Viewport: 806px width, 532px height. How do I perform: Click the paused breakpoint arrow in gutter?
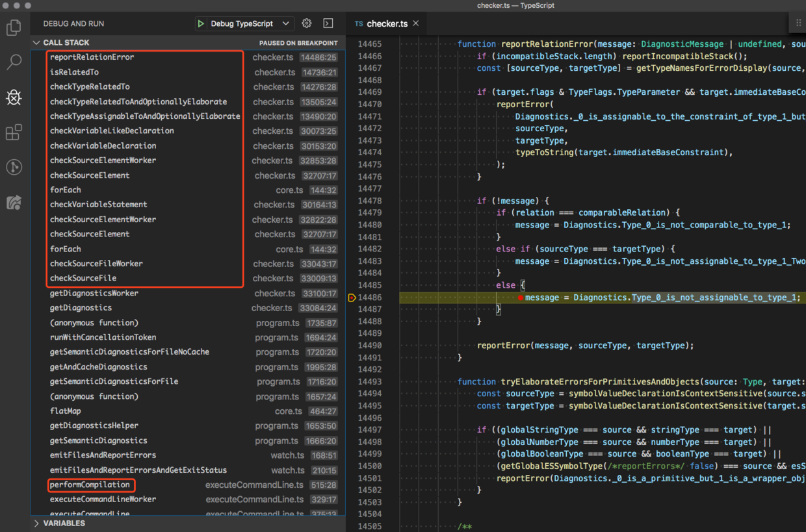pos(352,297)
